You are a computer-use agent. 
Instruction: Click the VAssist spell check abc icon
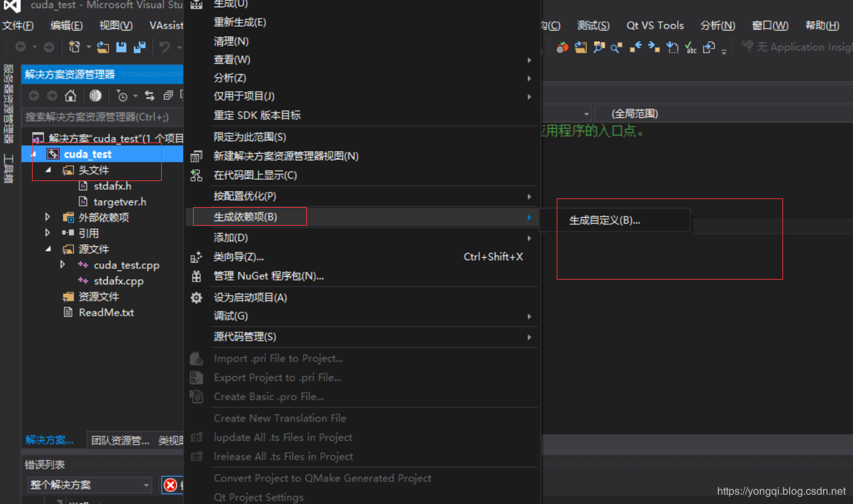pyautogui.click(x=691, y=47)
